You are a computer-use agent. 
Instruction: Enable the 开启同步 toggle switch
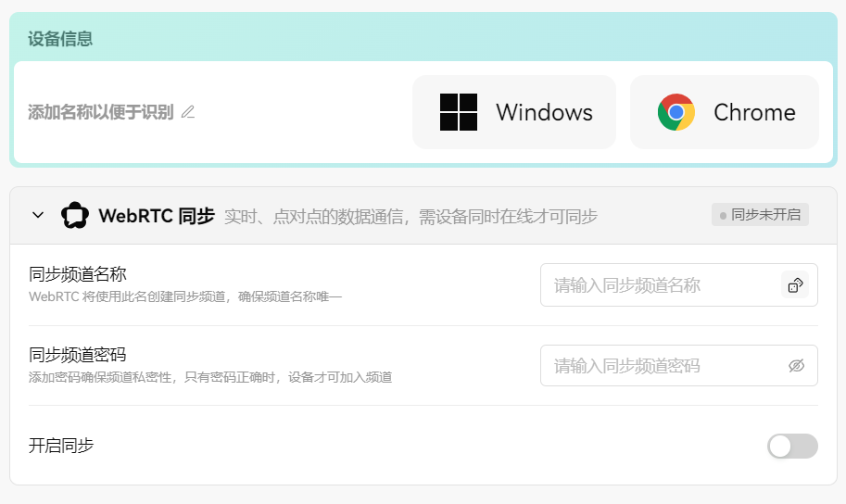click(x=792, y=446)
